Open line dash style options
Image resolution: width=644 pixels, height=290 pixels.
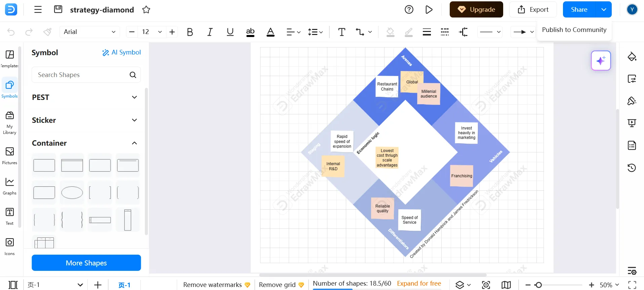(x=445, y=32)
